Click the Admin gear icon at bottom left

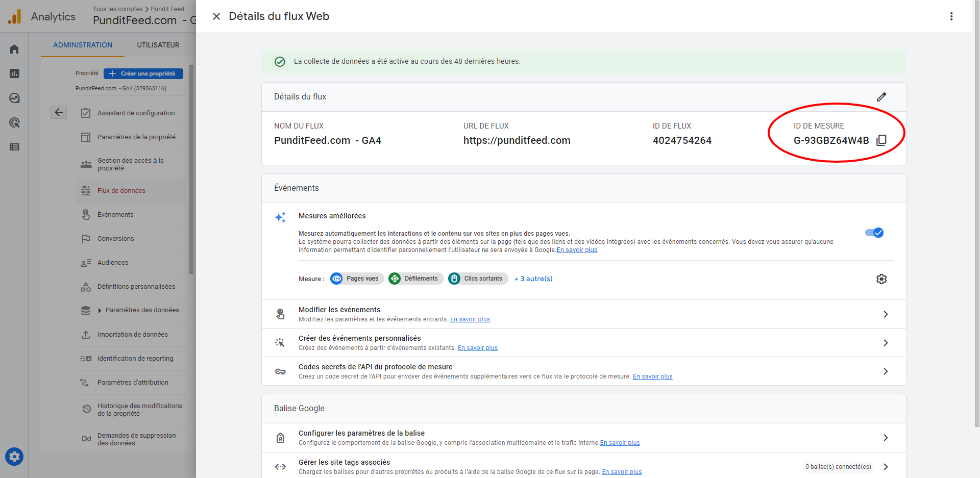click(14, 457)
